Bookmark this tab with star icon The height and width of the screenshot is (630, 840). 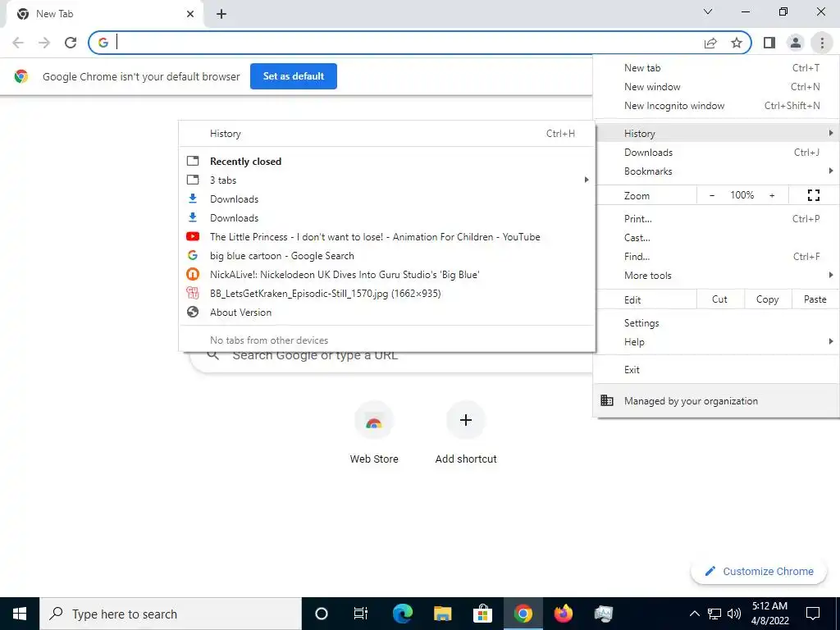pyautogui.click(x=737, y=43)
